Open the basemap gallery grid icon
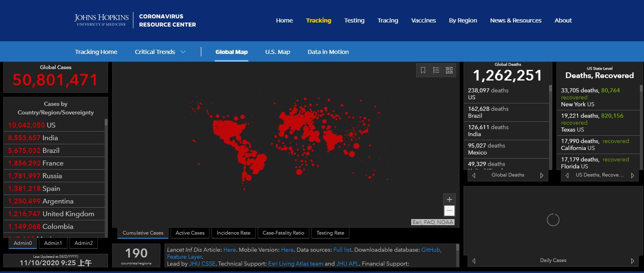This screenshot has height=273, width=644. point(449,70)
